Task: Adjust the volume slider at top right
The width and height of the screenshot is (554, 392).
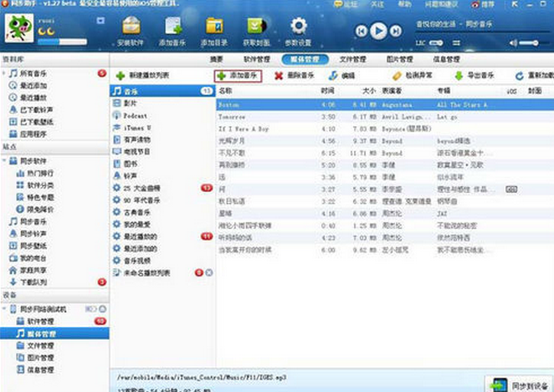Action: 528,42
